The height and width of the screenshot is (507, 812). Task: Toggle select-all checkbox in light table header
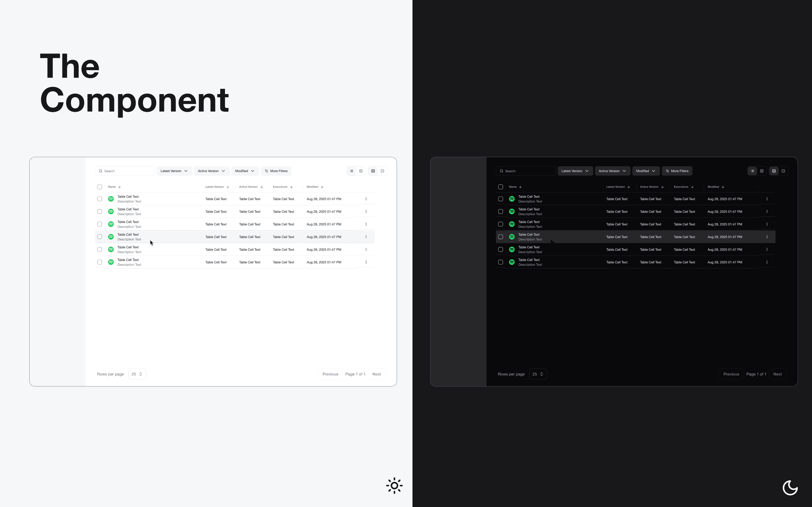coord(100,187)
